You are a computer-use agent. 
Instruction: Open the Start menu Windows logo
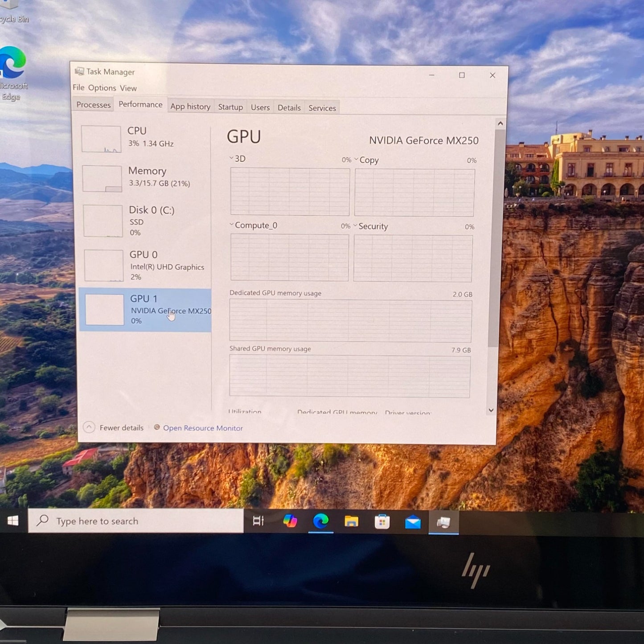pos(13,521)
